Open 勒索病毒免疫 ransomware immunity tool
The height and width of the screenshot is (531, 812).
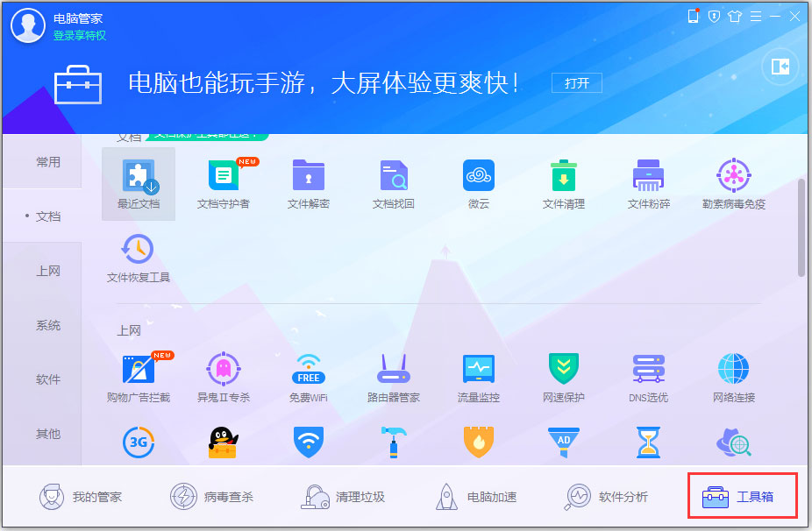pos(733,181)
